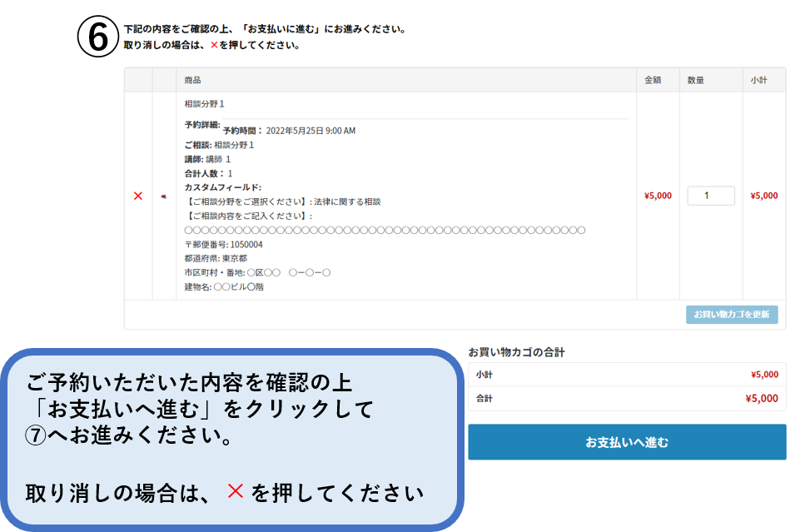The width and height of the screenshot is (805, 532).
Task: Click the 法律に関する相談 custom field value
Action: pyautogui.click(x=347, y=201)
